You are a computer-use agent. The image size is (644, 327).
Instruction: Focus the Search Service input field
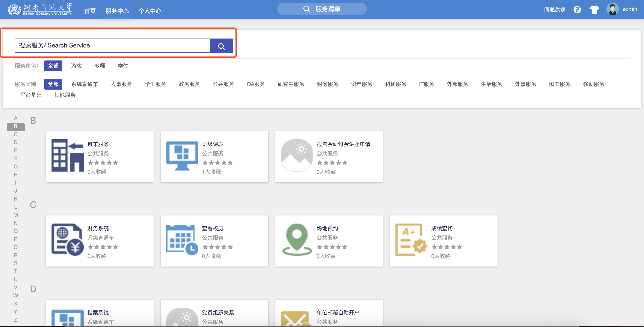(112, 45)
